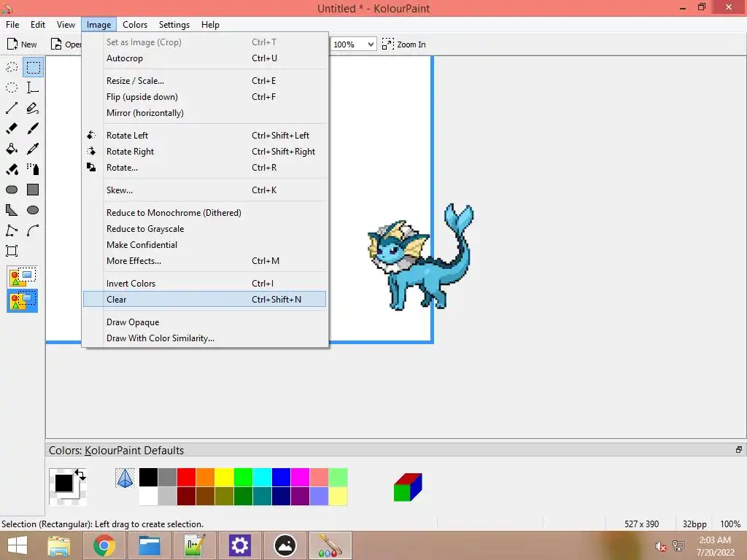This screenshot has width=747, height=560.
Task: Click the Zoom In toolbar button
Action: [x=404, y=44]
